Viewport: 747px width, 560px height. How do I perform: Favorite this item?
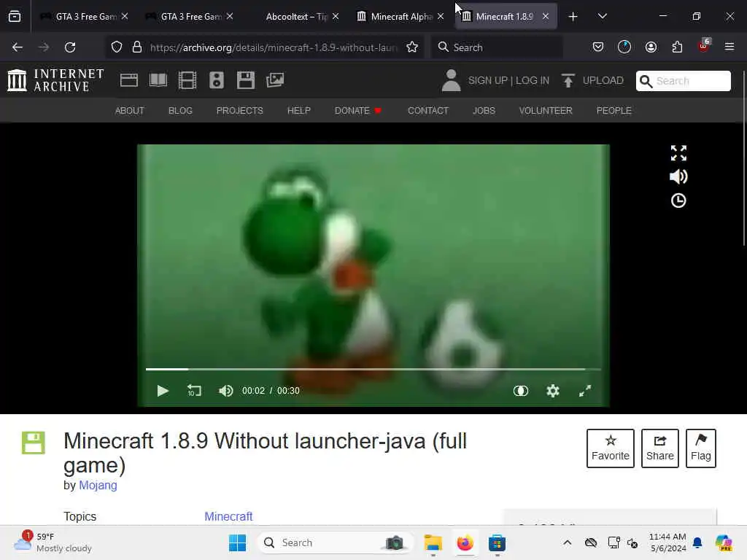point(611,448)
